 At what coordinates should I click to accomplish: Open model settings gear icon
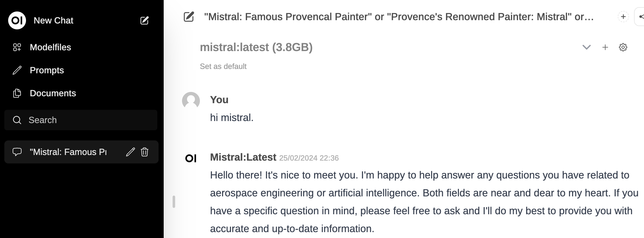pyautogui.click(x=623, y=47)
